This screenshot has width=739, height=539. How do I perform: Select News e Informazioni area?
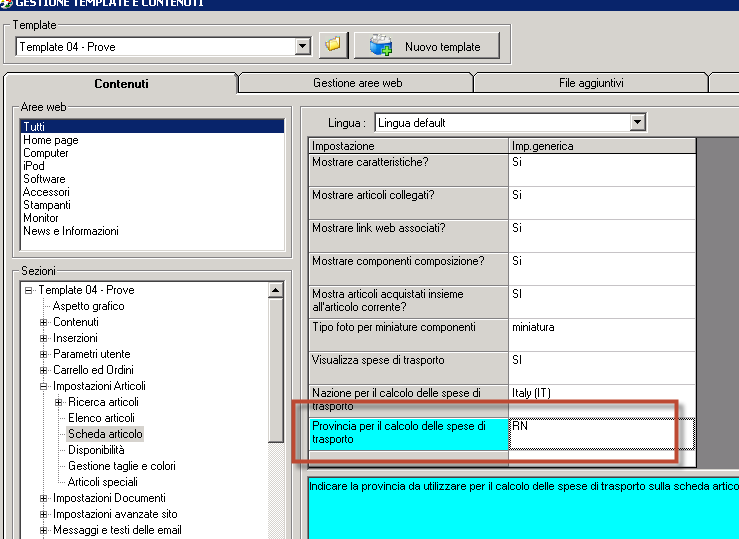click(152, 231)
